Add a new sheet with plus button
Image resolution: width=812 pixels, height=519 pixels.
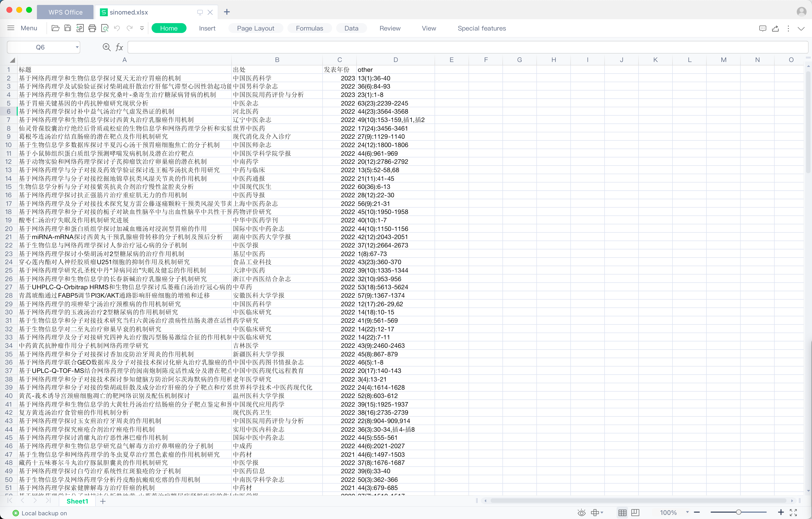(103, 501)
